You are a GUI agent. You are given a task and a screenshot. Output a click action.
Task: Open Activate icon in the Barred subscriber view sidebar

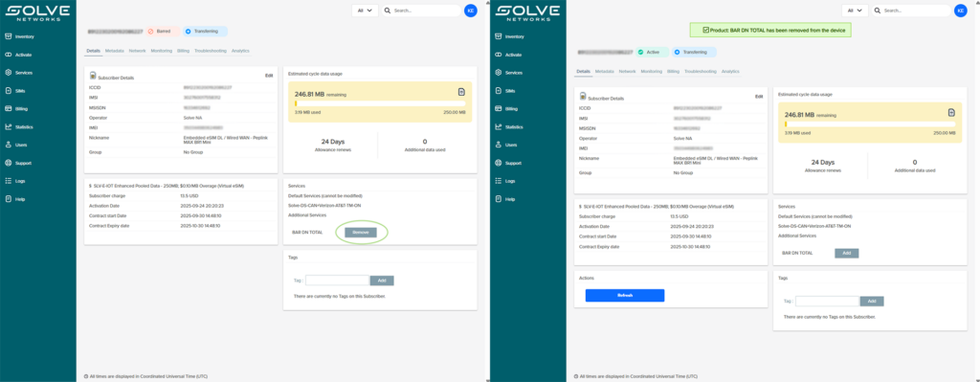pos(8,55)
